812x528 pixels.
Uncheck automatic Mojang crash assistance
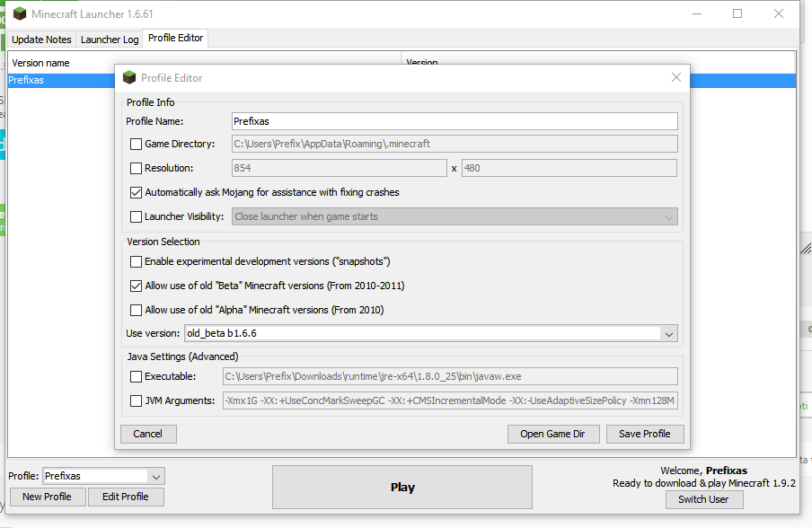pyautogui.click(x=136, y=192)
